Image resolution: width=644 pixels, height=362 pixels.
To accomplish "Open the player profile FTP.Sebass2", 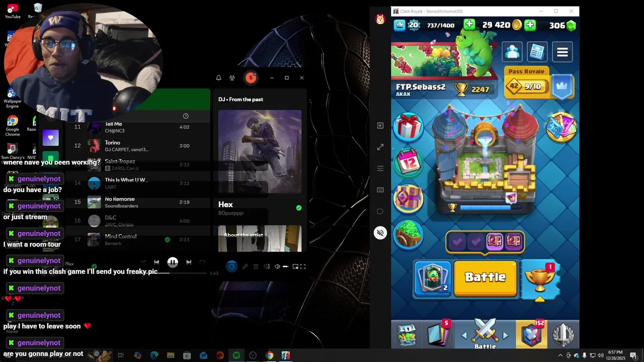I will [x=421, y=87].
